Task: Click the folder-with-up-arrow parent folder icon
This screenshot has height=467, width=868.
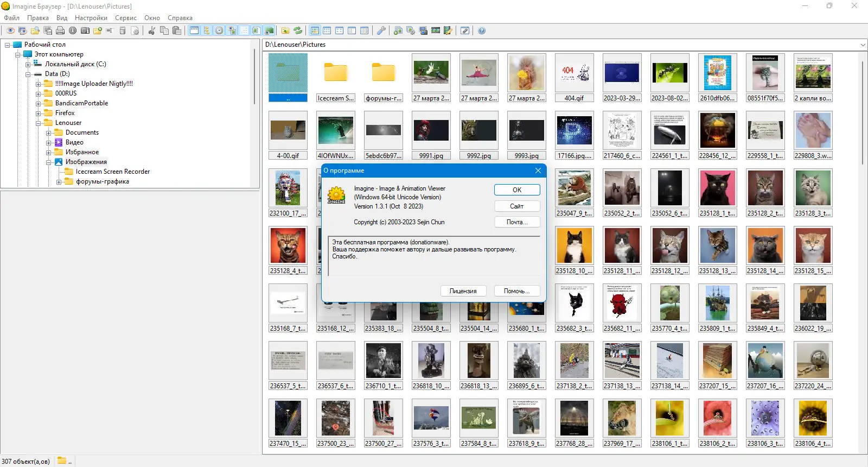Action: (x=285, y=30)
